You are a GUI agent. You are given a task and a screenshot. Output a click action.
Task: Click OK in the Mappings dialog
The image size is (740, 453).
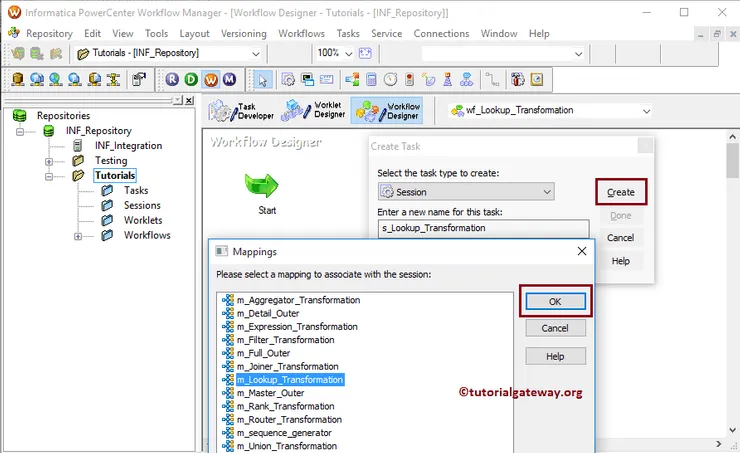pos(555,302)
